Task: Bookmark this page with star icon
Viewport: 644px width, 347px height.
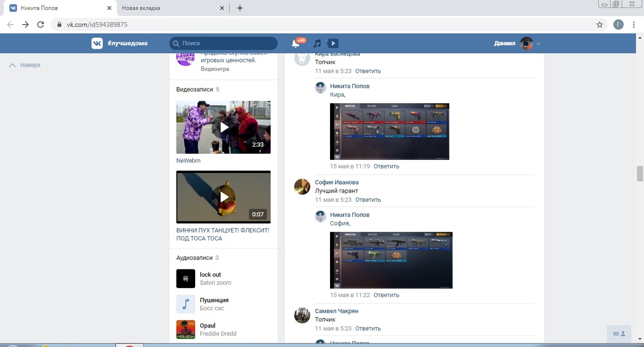Action: (x=599, y=25)
